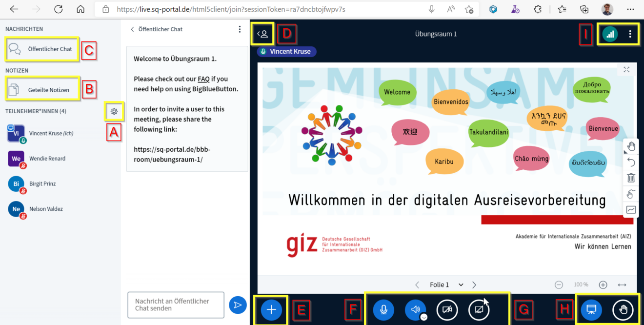The width and height of the screenshot is (644, 325).
Task: Undo last whiteboard annotation
Action: click(631, 162)
